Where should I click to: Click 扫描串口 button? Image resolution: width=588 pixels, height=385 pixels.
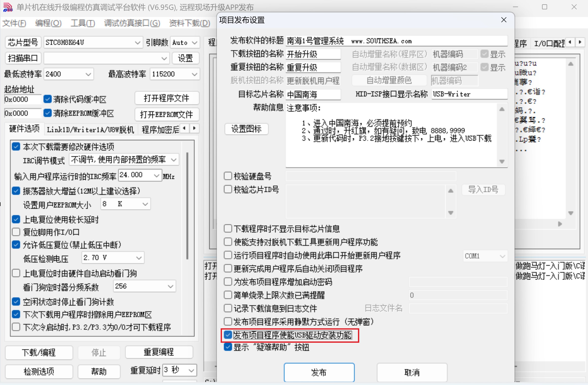pos(23,58)
